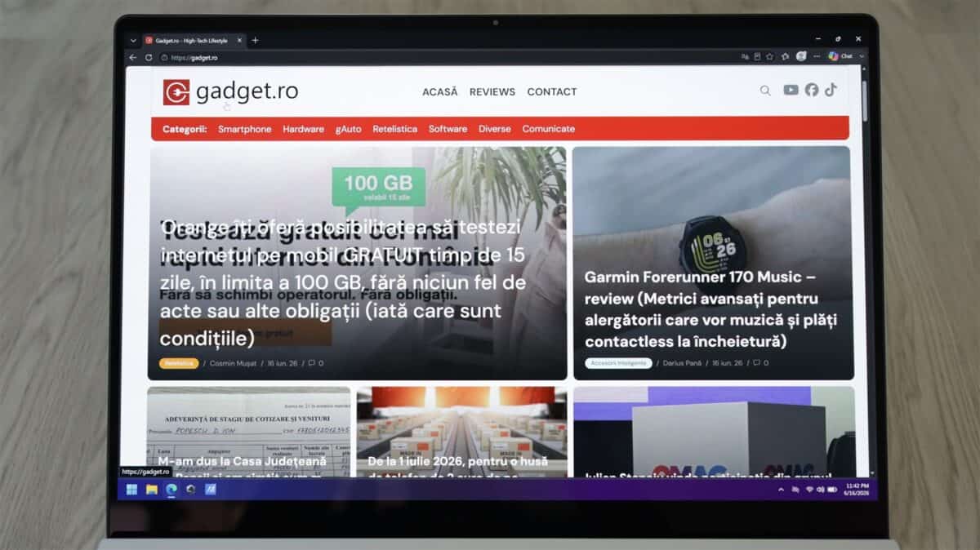Viewport: 980px width, 550px height.
Task: Open Orange 100 GB free internet article
Action: (x=343, y=282)
